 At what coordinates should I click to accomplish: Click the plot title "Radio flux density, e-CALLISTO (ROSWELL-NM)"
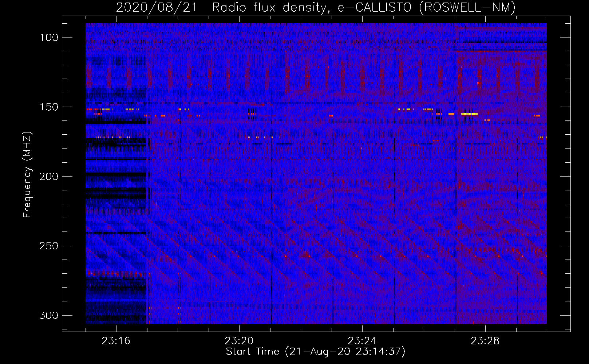[x=364, y=8]
